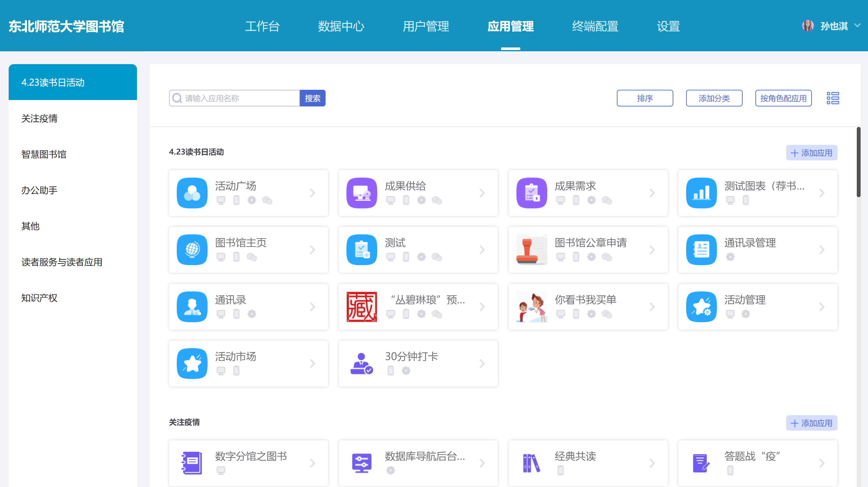
Task: Select 智慧图书馆 in the sidebar
Action: coord(44,154)
